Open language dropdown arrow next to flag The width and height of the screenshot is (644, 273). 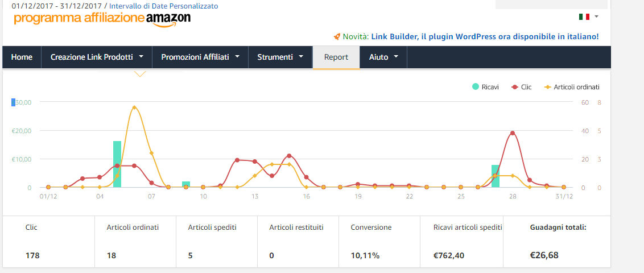(x=596, y=16)
